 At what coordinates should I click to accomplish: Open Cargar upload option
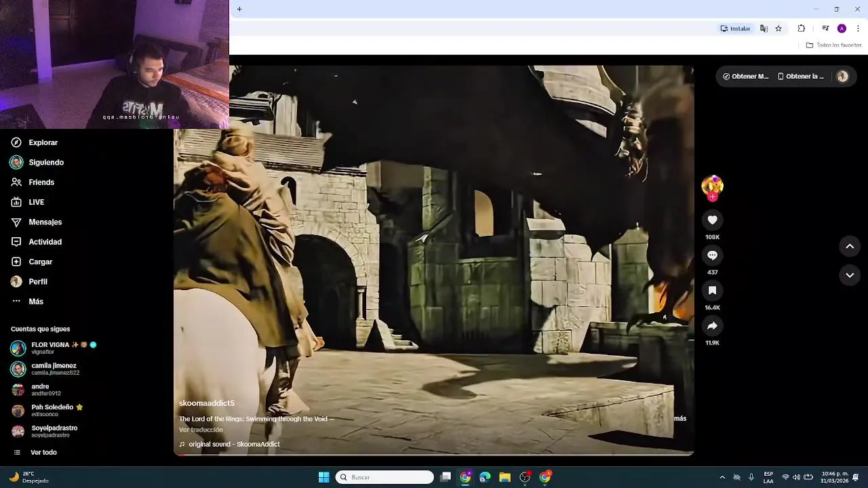tap(32, 262)
